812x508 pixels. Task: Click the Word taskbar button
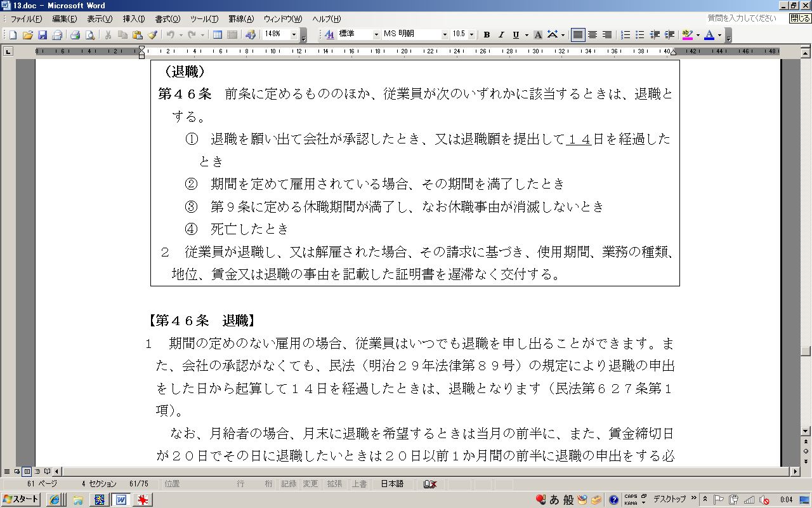click(121, 500)
